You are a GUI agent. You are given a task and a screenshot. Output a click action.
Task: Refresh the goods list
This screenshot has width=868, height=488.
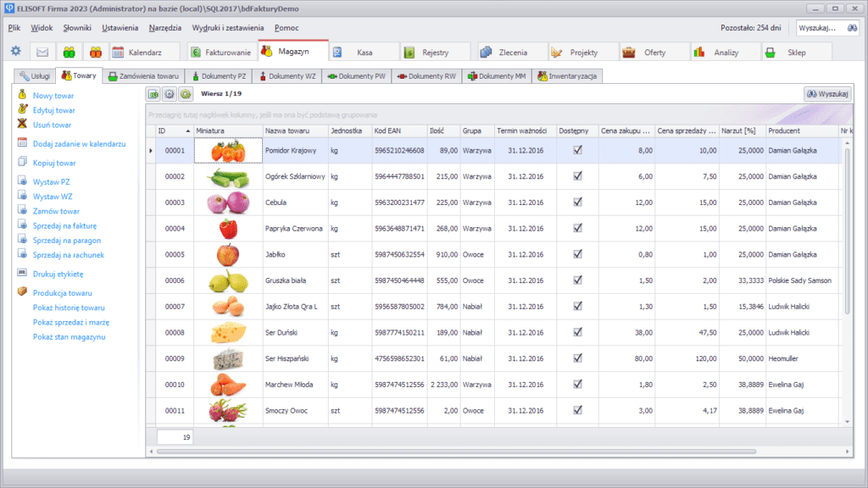tap(185, 94)
